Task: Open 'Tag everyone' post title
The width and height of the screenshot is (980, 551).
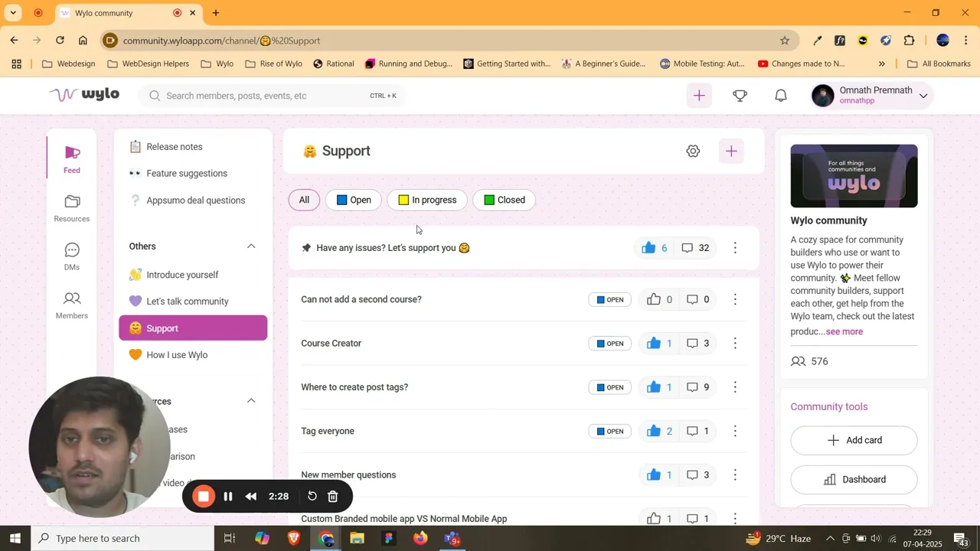Action: coord(328,432)
